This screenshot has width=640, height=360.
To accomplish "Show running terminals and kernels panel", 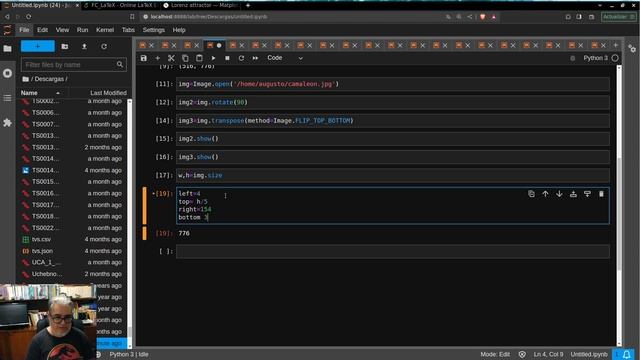I will tap(7, 73).
